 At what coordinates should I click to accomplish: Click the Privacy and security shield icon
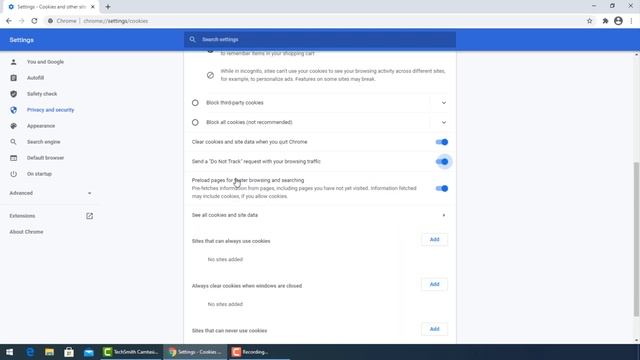[x=13, y=110]
